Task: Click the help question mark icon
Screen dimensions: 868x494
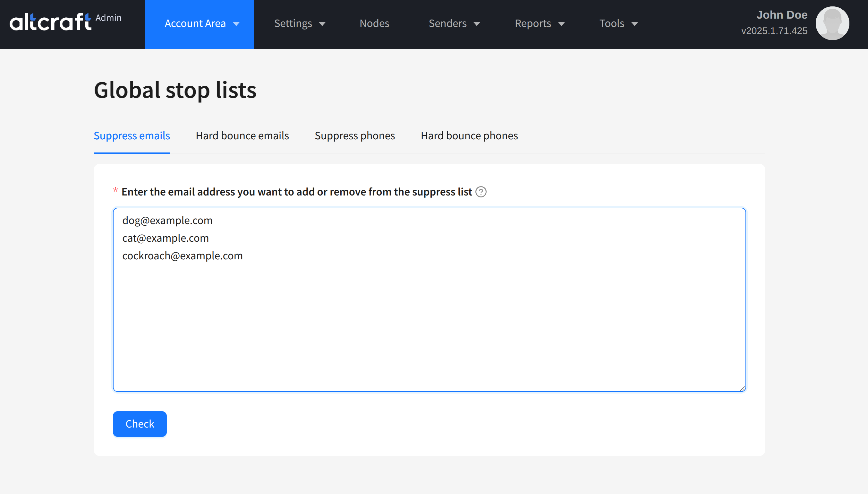Action: click(x=481, y=192)
